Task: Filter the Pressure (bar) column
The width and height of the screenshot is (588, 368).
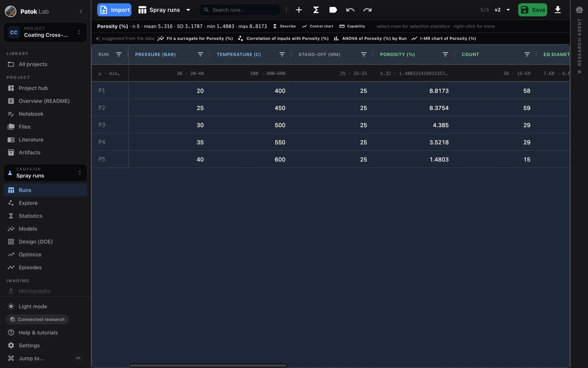Action: point(200,54)
